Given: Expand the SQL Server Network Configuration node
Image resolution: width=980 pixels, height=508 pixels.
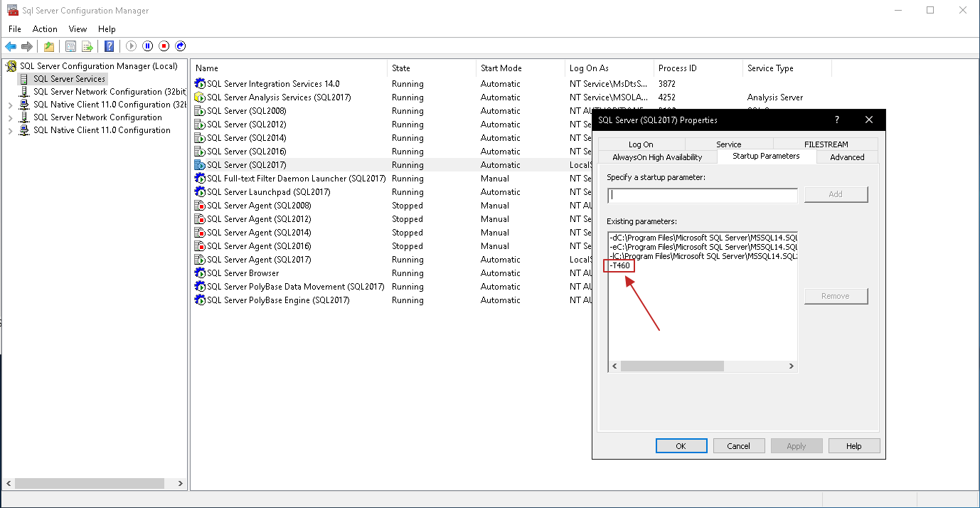Looking at the screenshot, I should pos(10,117).
